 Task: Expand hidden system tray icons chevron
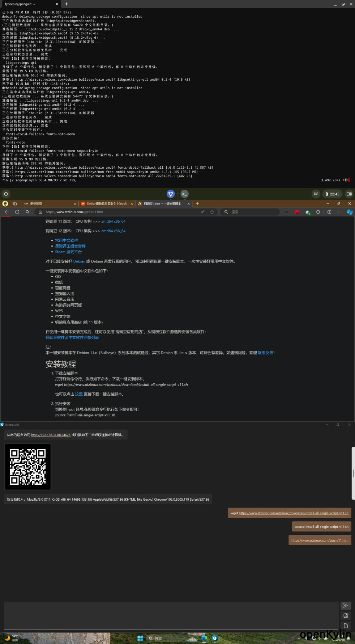(x=299, y=638)
